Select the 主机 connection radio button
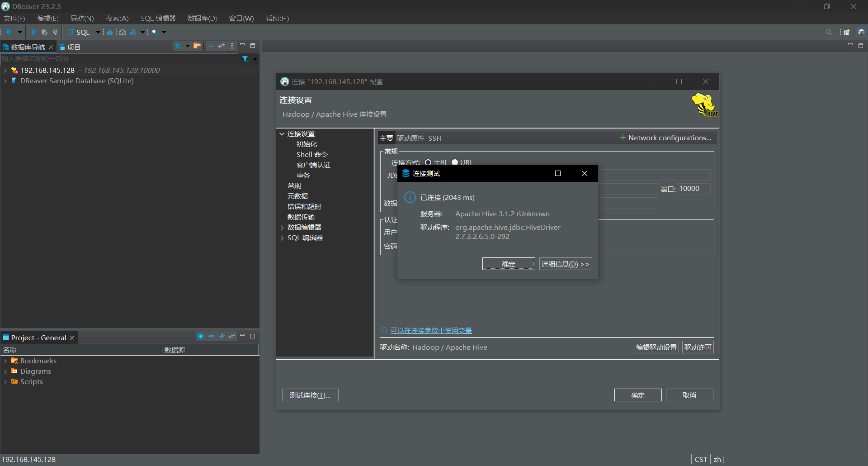 [x=428, y=162]
